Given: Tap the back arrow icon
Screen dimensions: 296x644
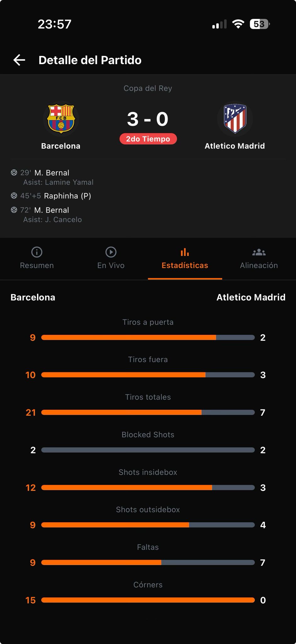Looking at the screenshot, I should [x=19, y=59].
